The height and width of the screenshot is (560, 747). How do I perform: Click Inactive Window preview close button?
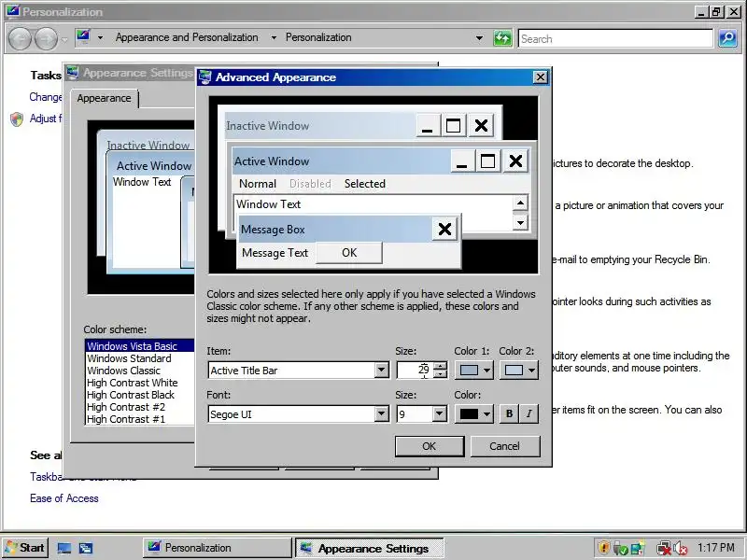click(x=481, y=126)
